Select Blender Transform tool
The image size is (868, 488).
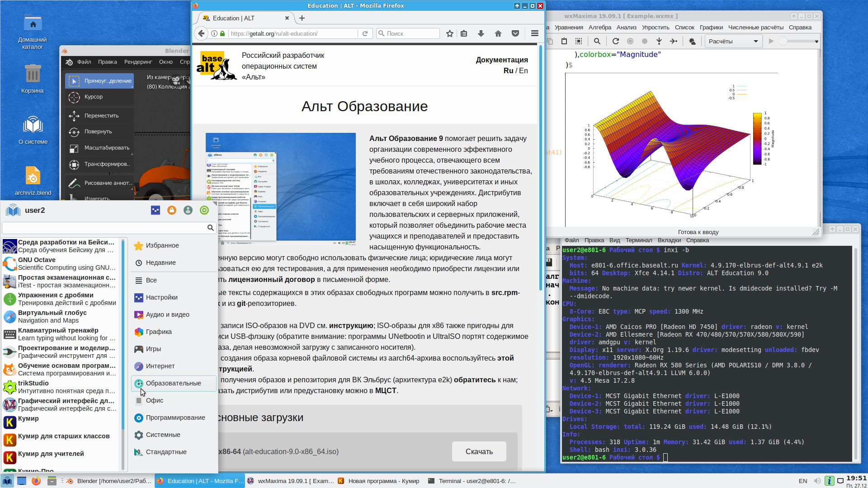coord(99,164)
